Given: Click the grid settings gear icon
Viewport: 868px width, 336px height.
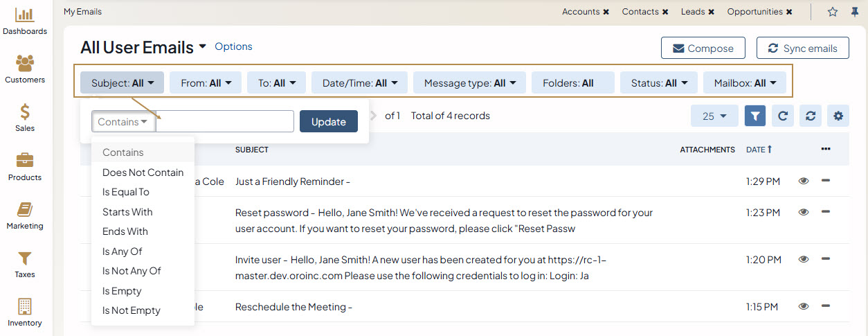Looking at the screenshot, I should click(838, 116).
